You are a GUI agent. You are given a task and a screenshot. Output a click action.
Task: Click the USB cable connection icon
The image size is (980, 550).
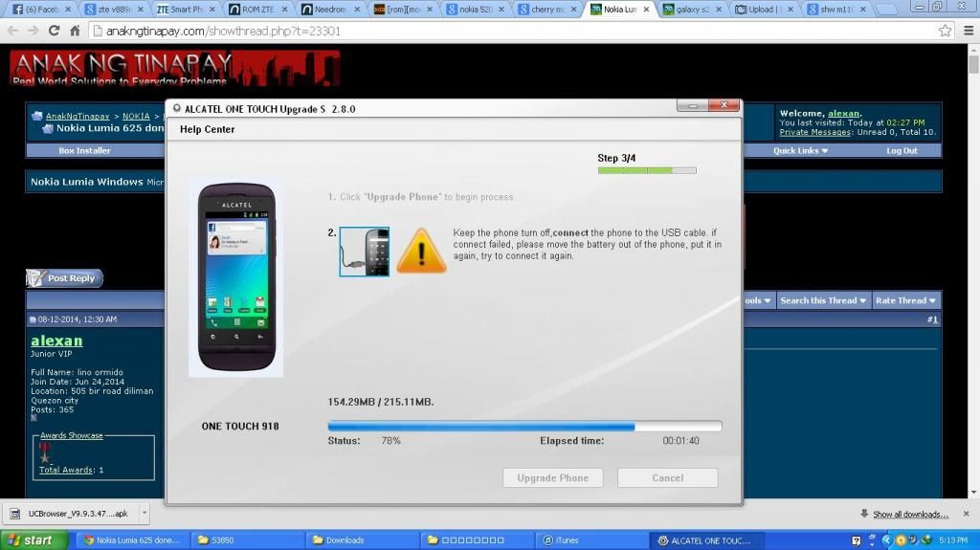click(x=364, y=252)
